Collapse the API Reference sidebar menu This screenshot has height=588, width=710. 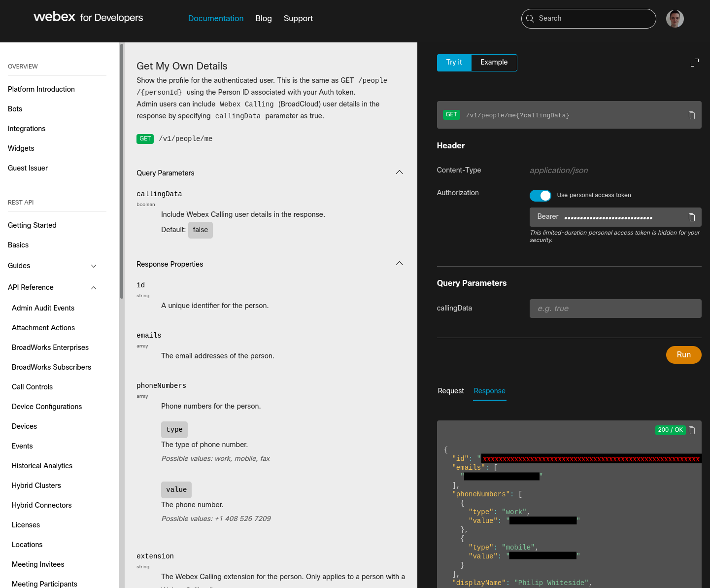point(94,288)
